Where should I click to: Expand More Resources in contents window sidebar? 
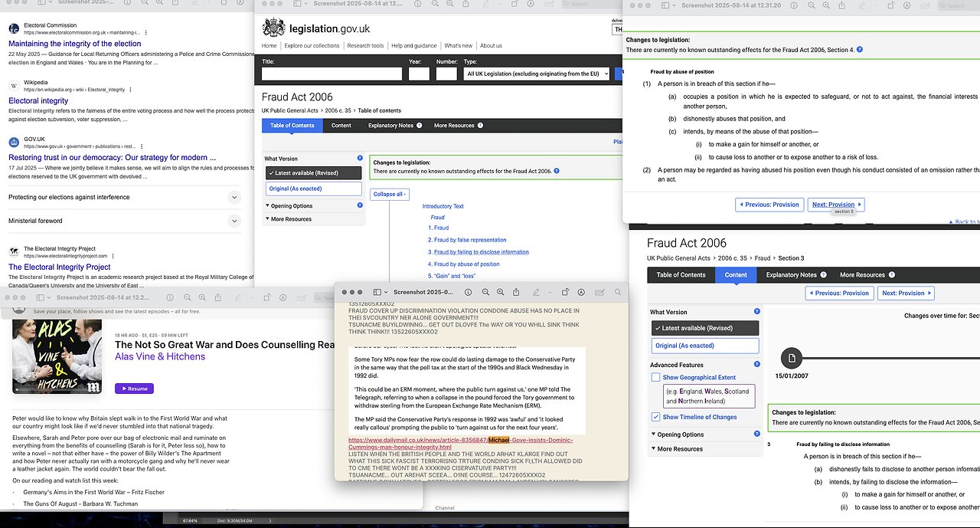click(x=289, y=219)
